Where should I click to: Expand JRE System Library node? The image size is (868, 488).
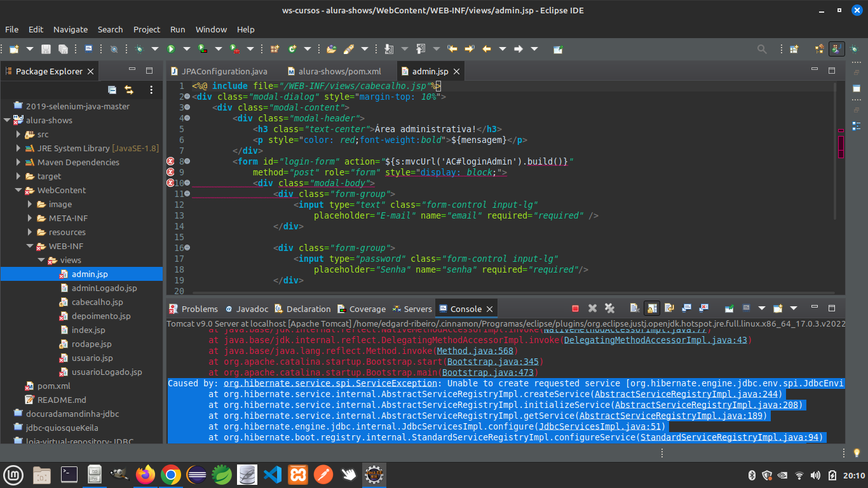coord(18,148)
